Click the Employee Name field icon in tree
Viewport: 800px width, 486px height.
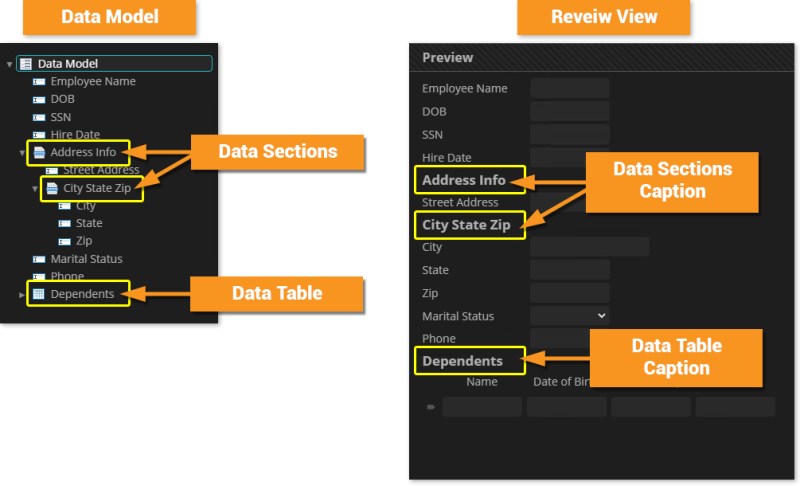38,82
